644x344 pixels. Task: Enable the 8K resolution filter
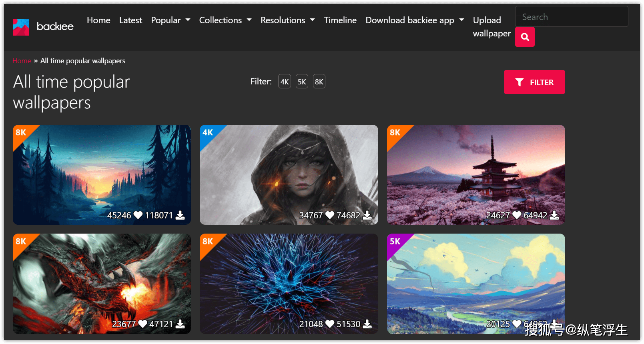[319, 82]
